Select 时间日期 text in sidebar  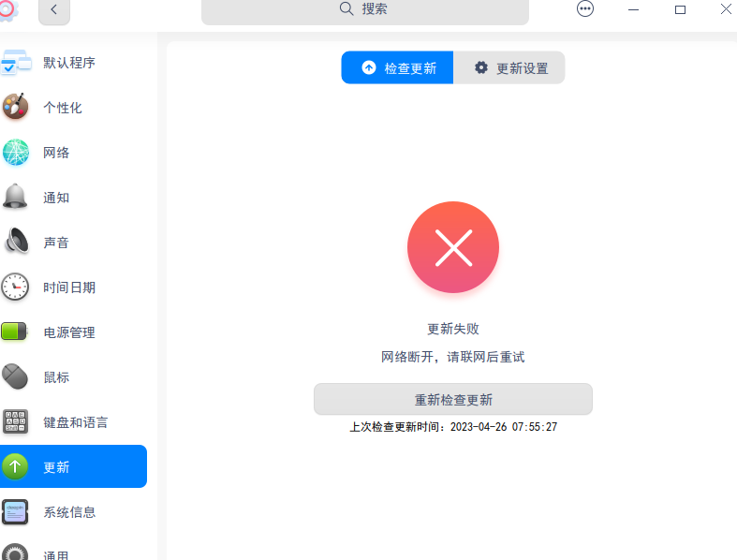[69, 287]
